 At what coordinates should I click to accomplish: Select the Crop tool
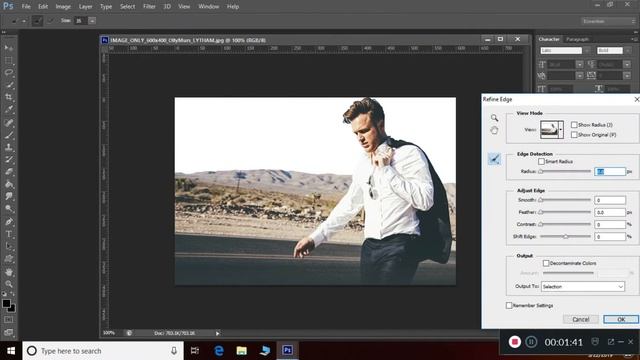9,97
